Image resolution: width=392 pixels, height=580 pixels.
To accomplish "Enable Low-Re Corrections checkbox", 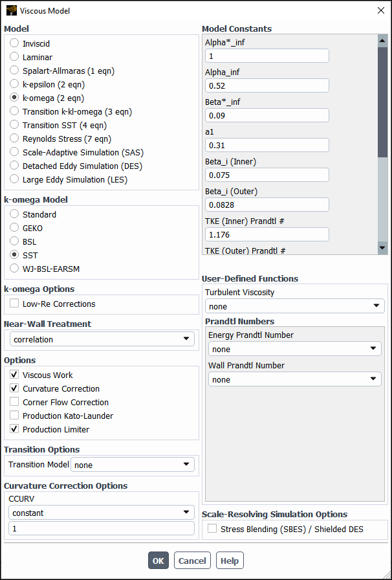I will click(x=14, y=304).
